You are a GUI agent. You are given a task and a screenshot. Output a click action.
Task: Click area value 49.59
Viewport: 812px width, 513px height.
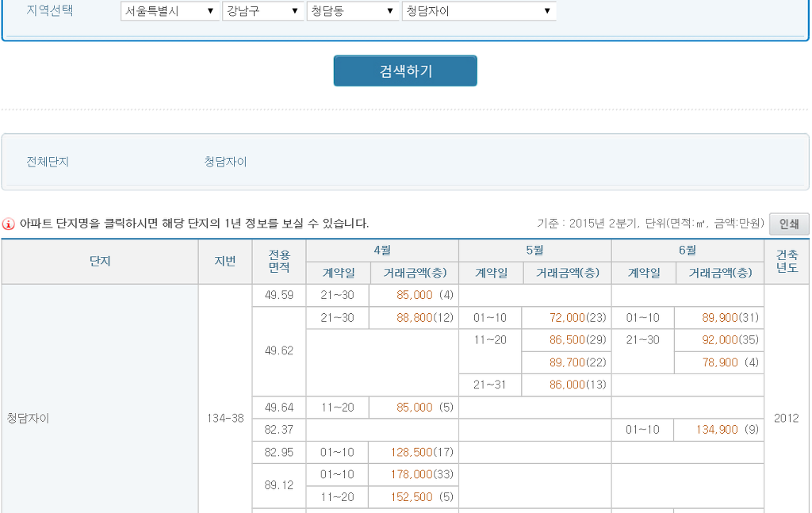pyautogui.click(x=278, y=295)
